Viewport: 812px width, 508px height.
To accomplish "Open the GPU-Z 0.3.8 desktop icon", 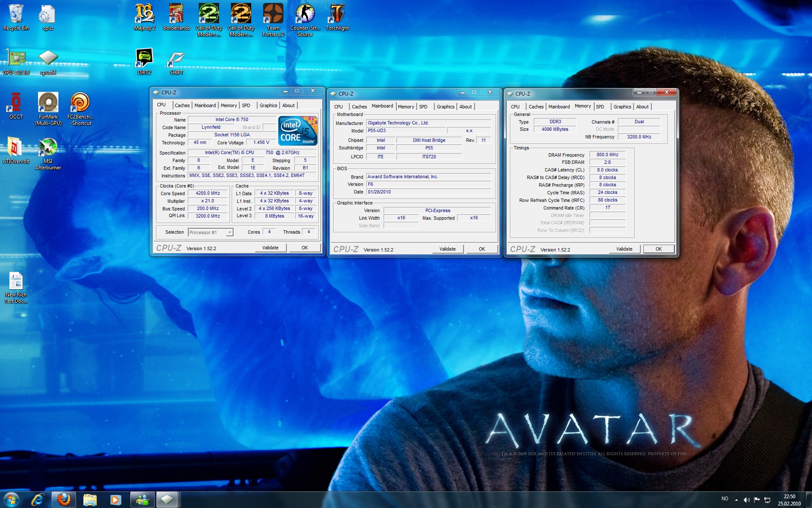I will click(16, 62).
